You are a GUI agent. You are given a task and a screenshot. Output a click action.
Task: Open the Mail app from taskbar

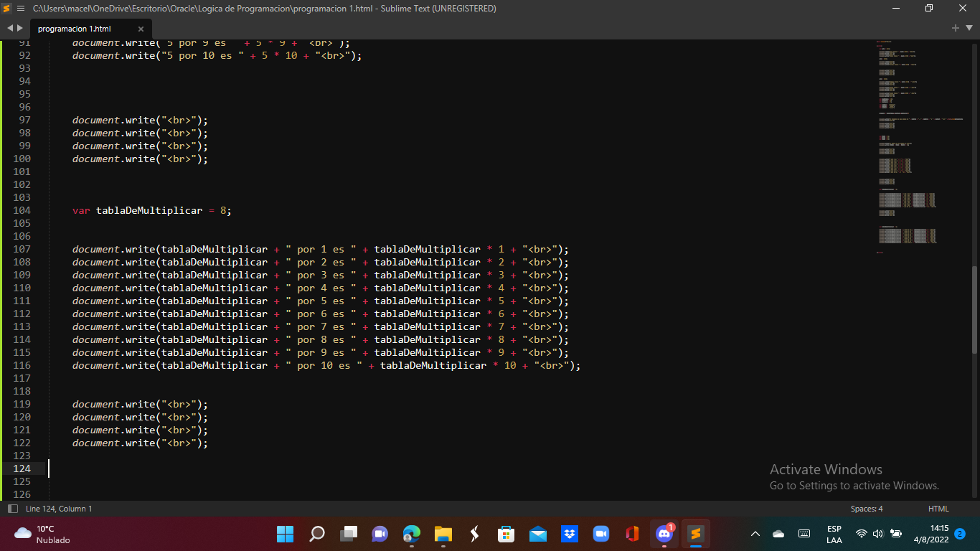pyautogui.click(x=538, y=534)
